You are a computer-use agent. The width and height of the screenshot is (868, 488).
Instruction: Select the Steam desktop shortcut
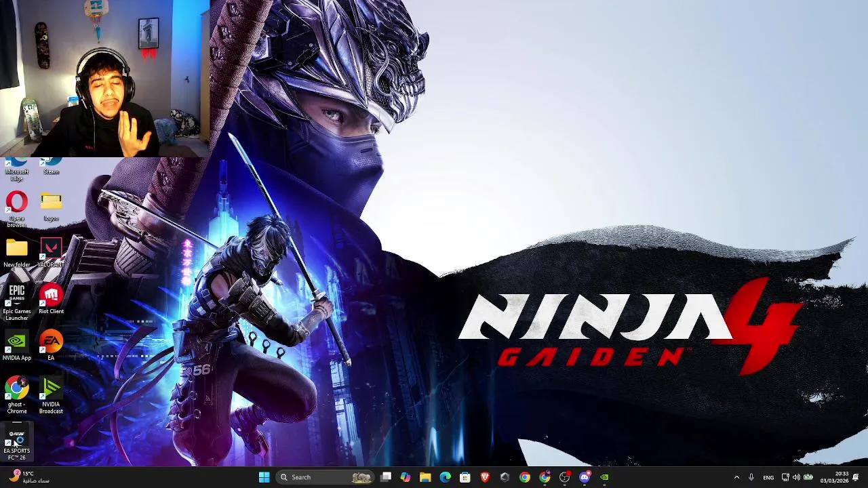click(x=51, y=167)
